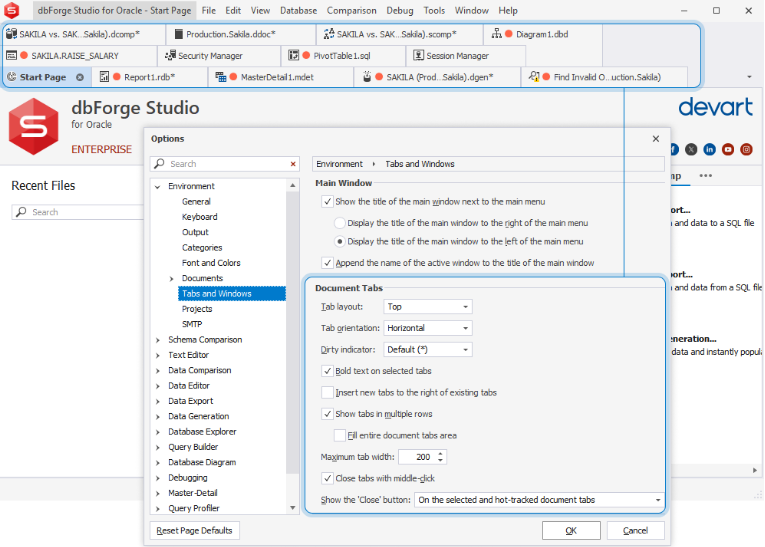The height and width of the screenshot is (547, 765).
Task: Enable 'Insert new tabs to the right' checkbox
Action: tap(328, 392)
